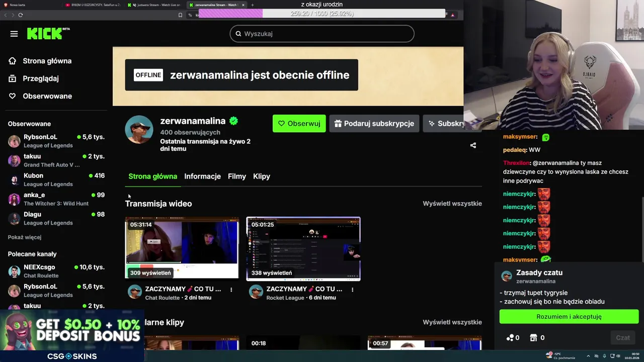The height and width of the screenshot is (362, 644).
Task: Click the channel points icon below chat
Action: [x=510, y=338]
